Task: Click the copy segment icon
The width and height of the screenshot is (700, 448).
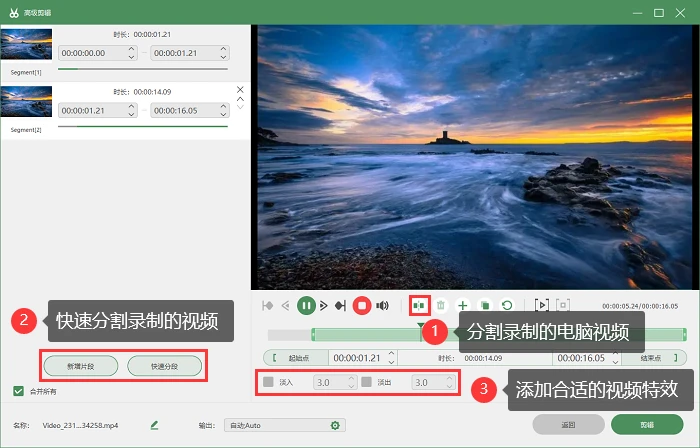Action: 485,306
